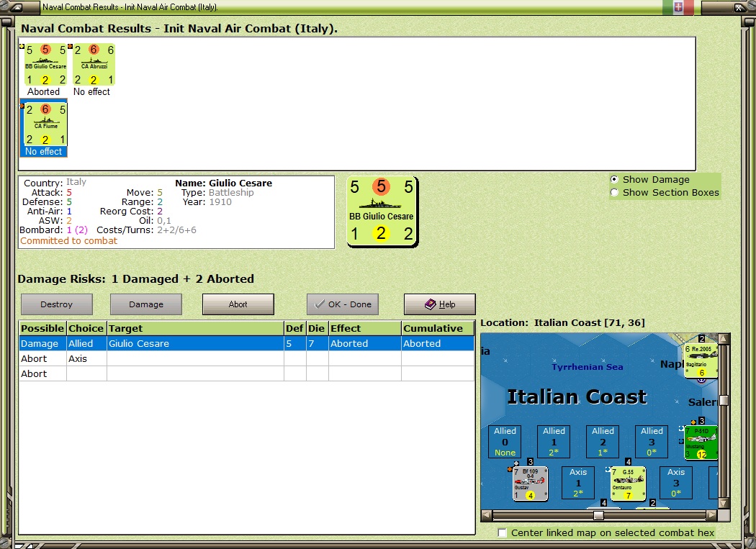Image resolution: width=756 pixels, height=549 pixels.
Task: Click the G.55 Centauro aircraft counter
Action: [628, 484]
